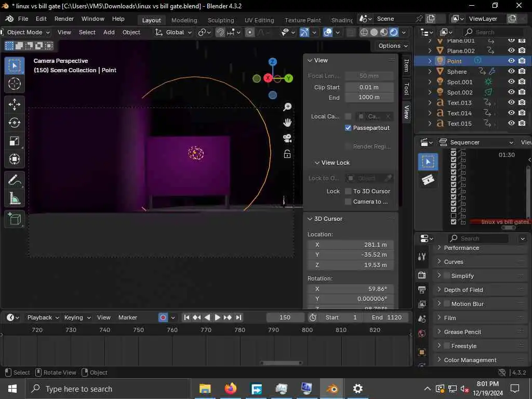Image resolution: width=532 pixels, height=399 pixels.
Task: Select the Select Box tool
Action: [14, 65]
